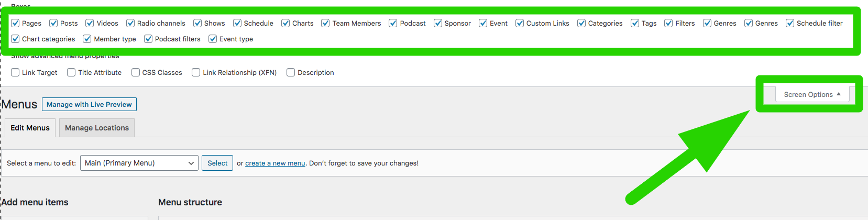This screenshot has height=220, width=868.
Task: Open the Edit Menus tab
Action: (x=30, y=128)
